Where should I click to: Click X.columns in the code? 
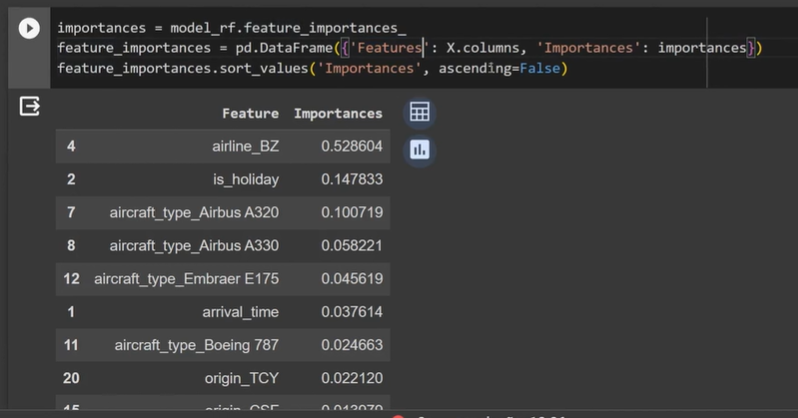click(482, 48)
